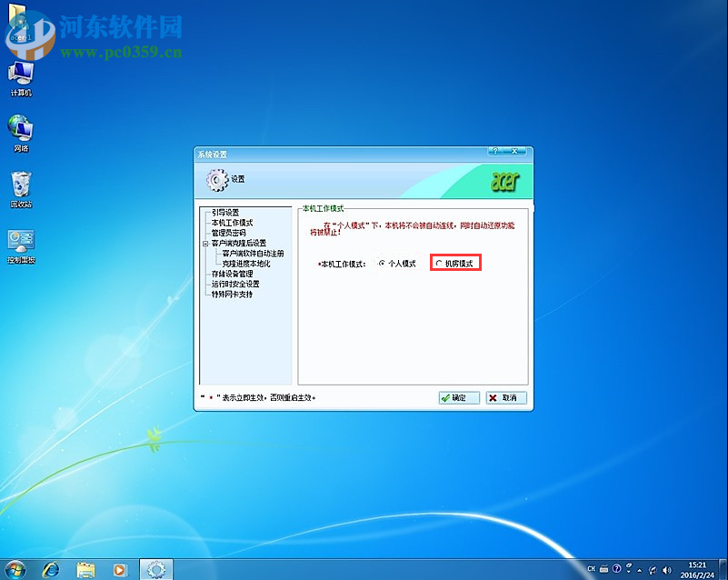Screen dimensions: 728x580
Task: Select 存储设备管理 in the settings tree
Action: [231, 275]
